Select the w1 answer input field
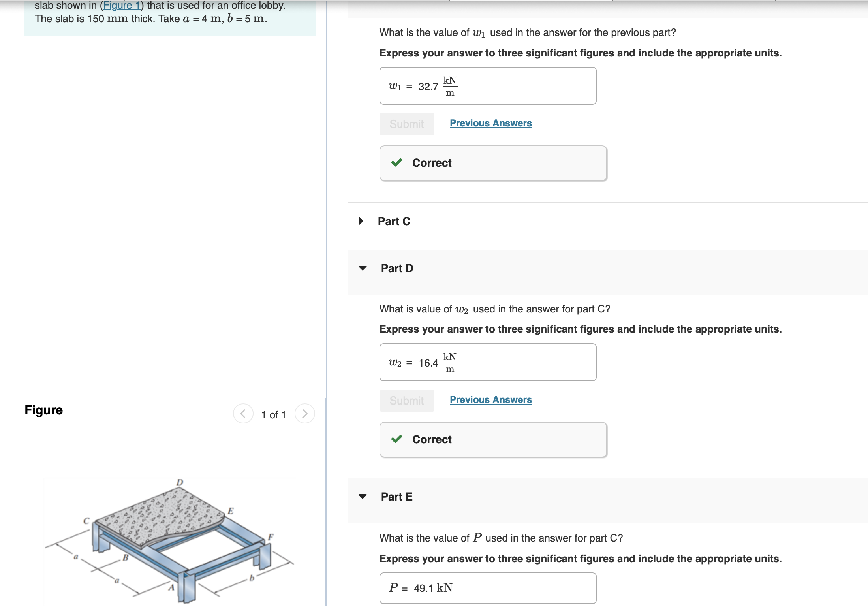868x606 pixels. coord(488,86)
